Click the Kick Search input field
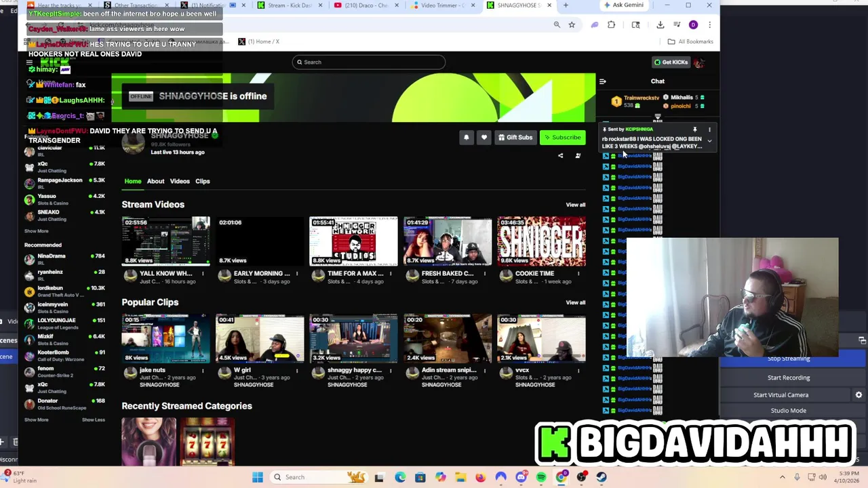868x488 pixels. coord(368,62)
